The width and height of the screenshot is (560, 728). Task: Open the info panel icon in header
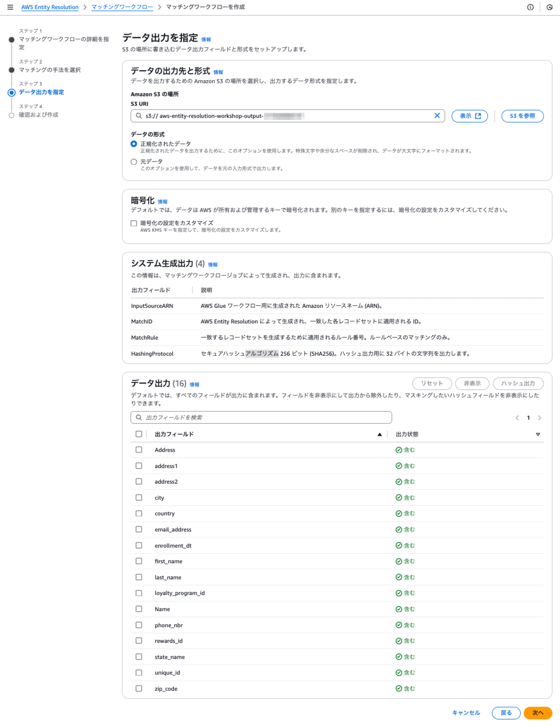click(530, 7)
